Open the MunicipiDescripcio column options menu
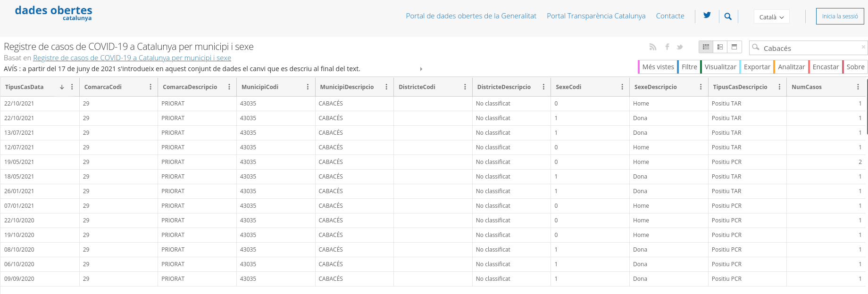 click(x=386, y=87)
